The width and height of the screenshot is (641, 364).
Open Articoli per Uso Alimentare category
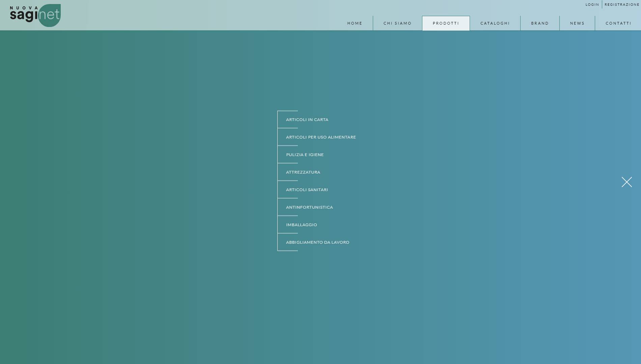(x=321, y=137)
